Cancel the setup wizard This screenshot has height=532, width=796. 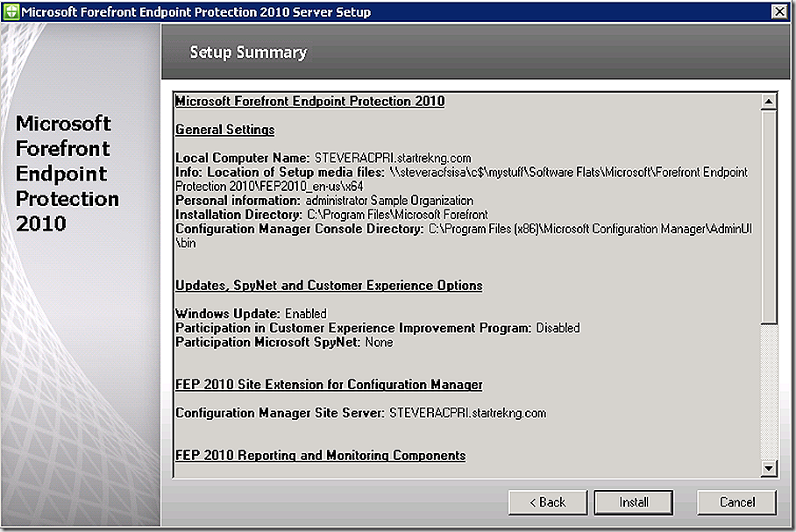pyautogui.click(x=736, y=502)
